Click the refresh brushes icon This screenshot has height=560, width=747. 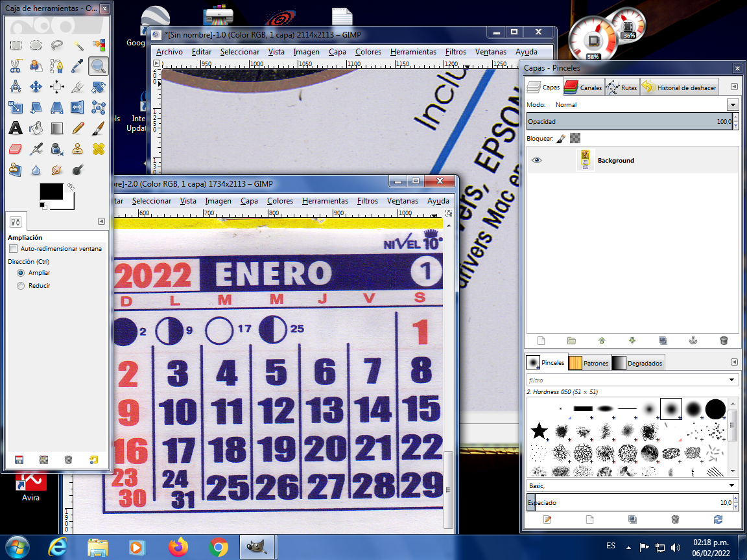pos(718,520)
